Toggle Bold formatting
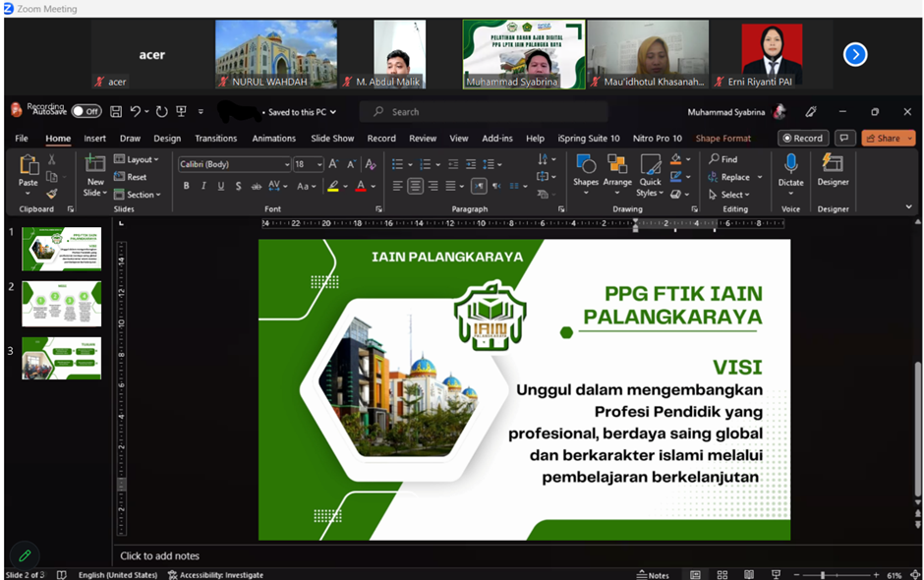 coord(186,186)
